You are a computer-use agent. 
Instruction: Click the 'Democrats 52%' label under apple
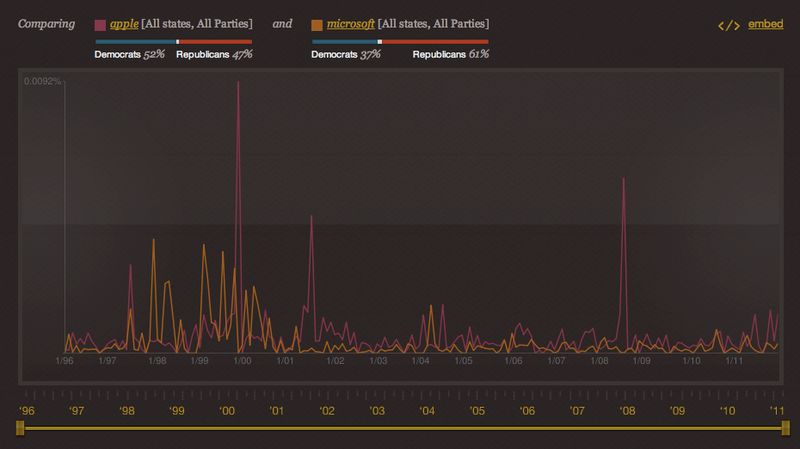(x=130, y=54)
